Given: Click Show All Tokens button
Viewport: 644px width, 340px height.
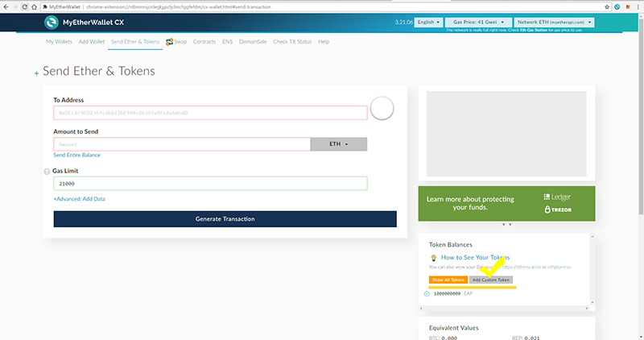Looking at the screenshot, I should [448, 280].
